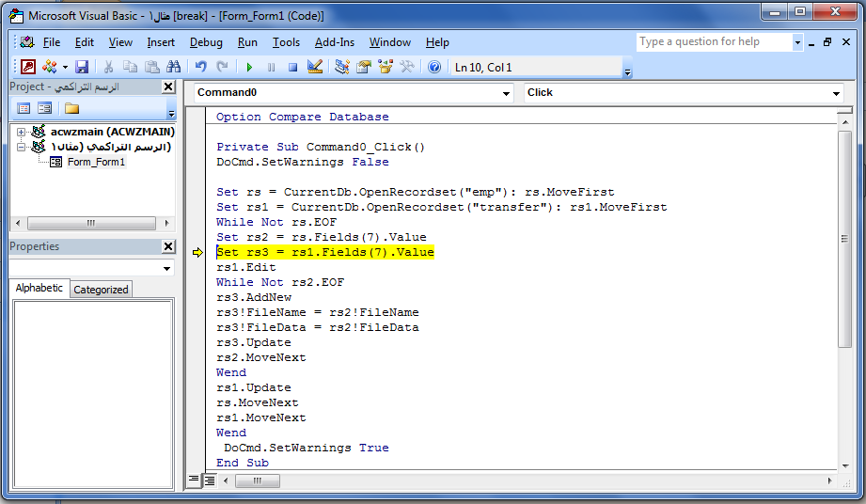Click the View Microsoft Access icon

28,67
